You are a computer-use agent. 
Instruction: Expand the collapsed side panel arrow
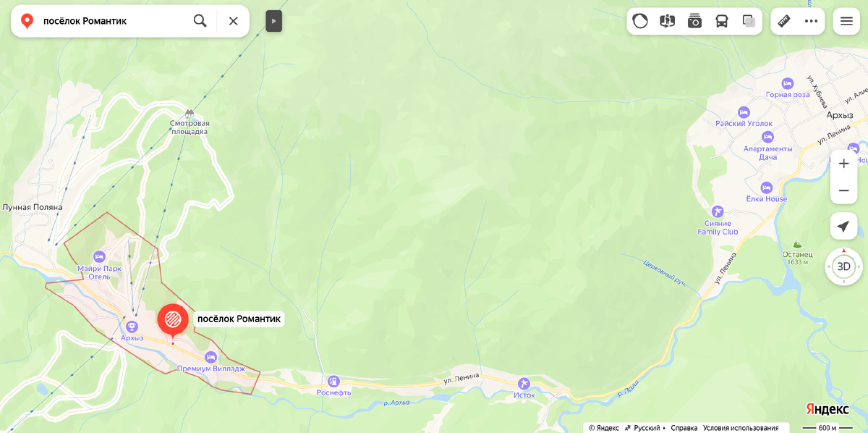273,21
